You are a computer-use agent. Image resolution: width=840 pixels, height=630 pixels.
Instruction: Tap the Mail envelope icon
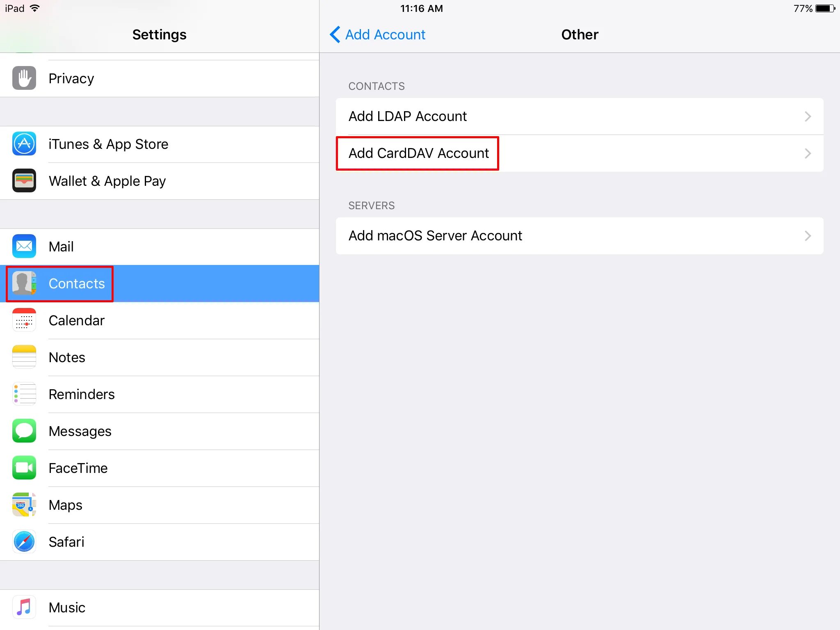coord(24,247)
